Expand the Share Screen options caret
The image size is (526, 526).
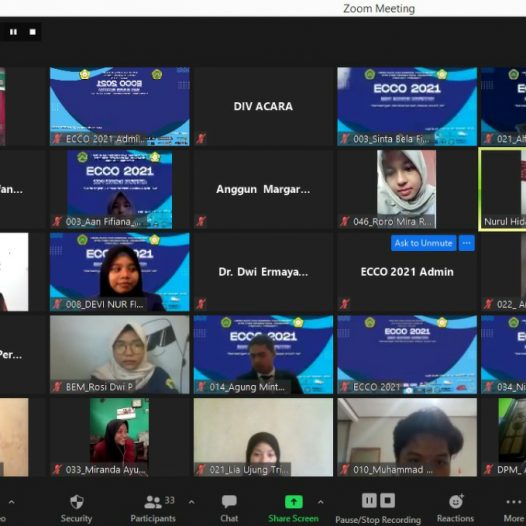point(320,502)
